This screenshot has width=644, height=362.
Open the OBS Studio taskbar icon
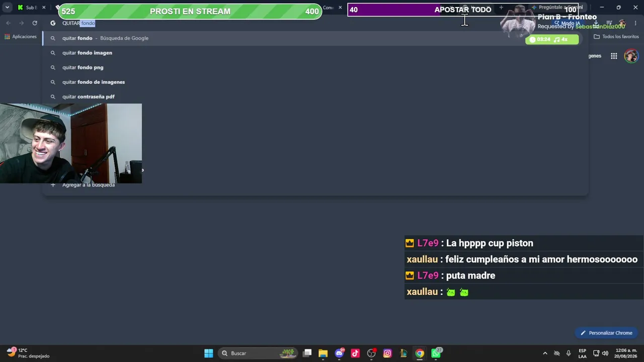[x=371, y=353]
